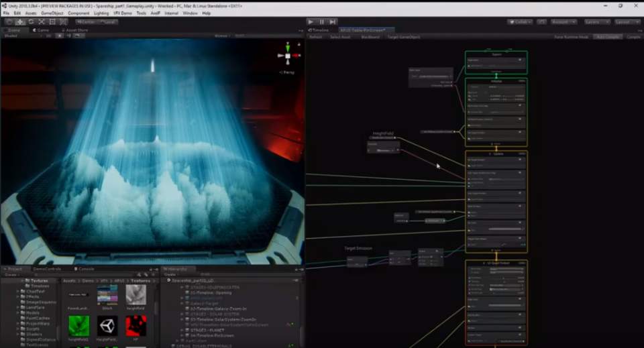Open the Layers dropdown

597,21
